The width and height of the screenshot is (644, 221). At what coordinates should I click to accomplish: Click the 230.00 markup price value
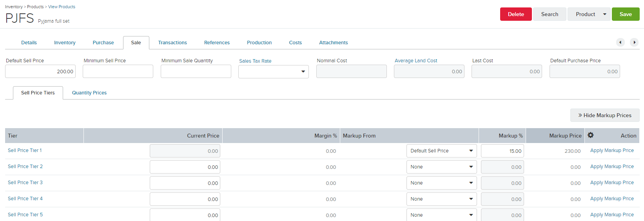point(572,151)
